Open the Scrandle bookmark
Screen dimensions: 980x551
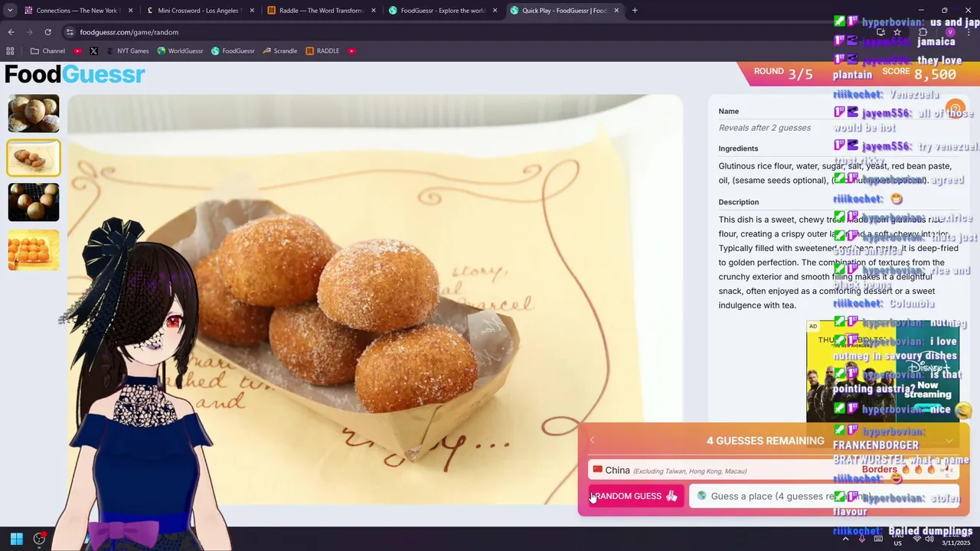279,51
